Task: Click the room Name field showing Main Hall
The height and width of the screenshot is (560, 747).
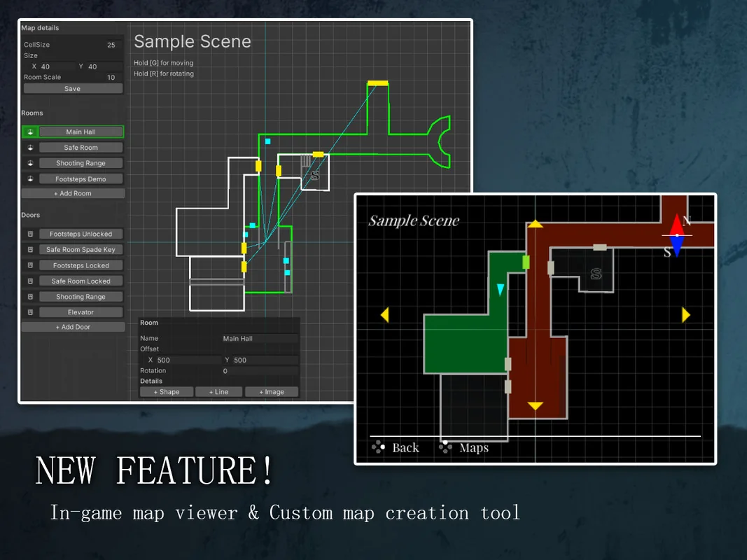Action: tap(259, 339)
